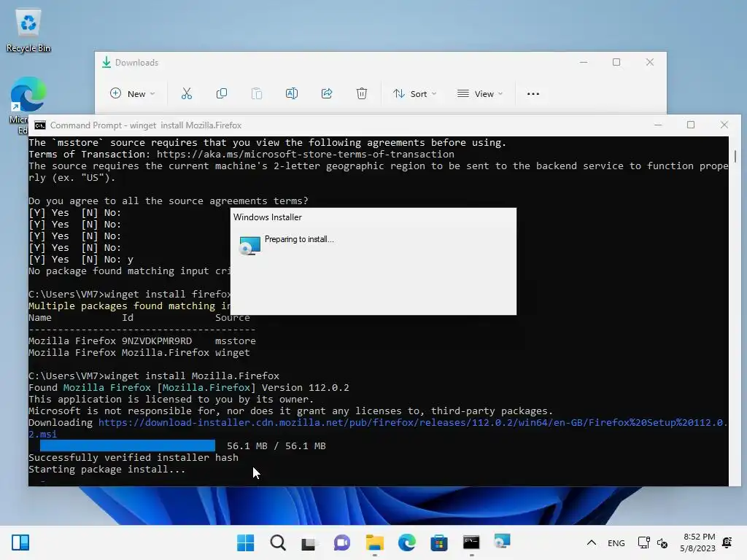Maximize the Command Prompt window
Viewport: 747px width, 560px height.
(x=691, y=125)
